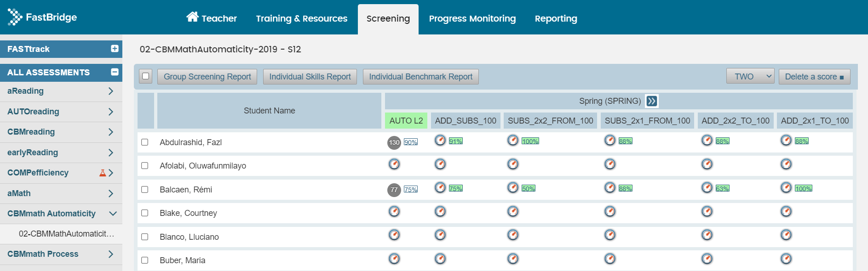
Task: Click the FastBridge logo
Action: [42, 17]
